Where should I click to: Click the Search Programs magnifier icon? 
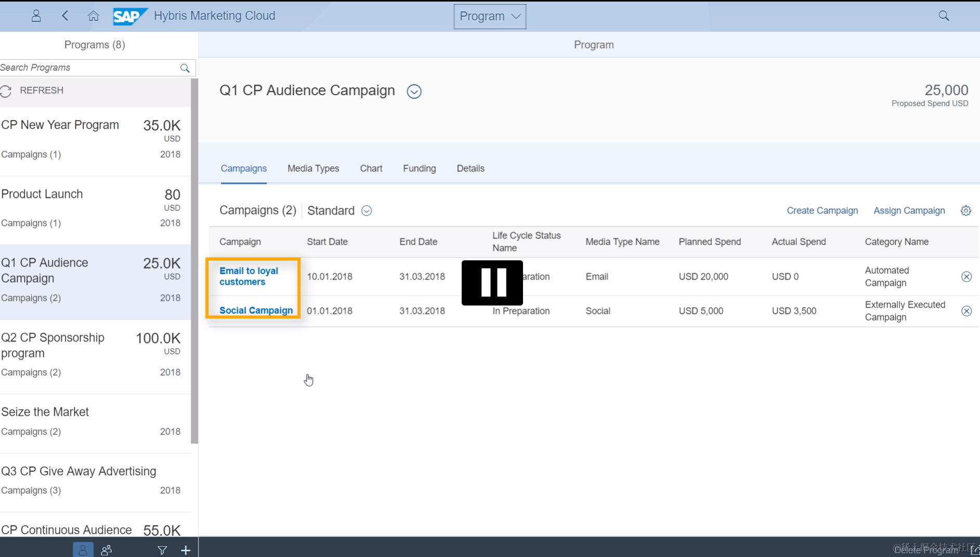[x=185, y=68]
